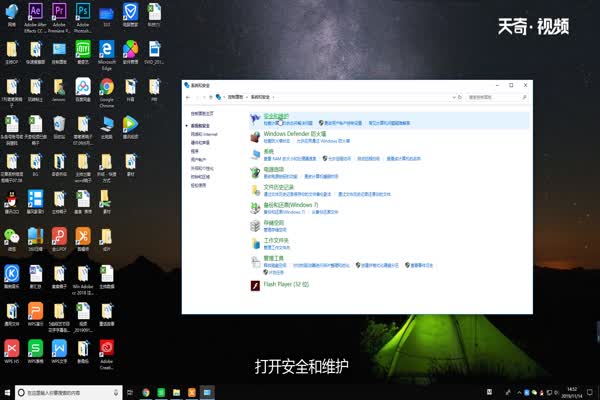Select the red WPS H5 desktop shortcut
This screenshot has width=600, height=400.
click(x=12, y=351)
